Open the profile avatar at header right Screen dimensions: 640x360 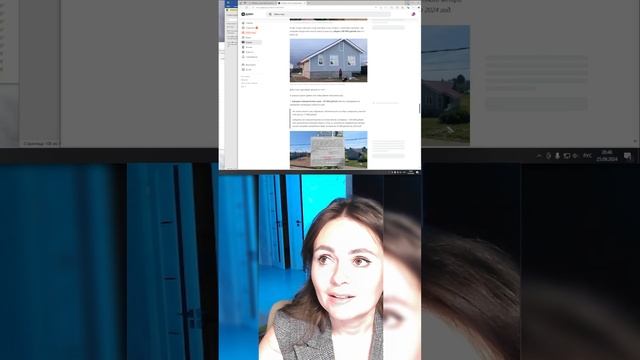point(413,14)
